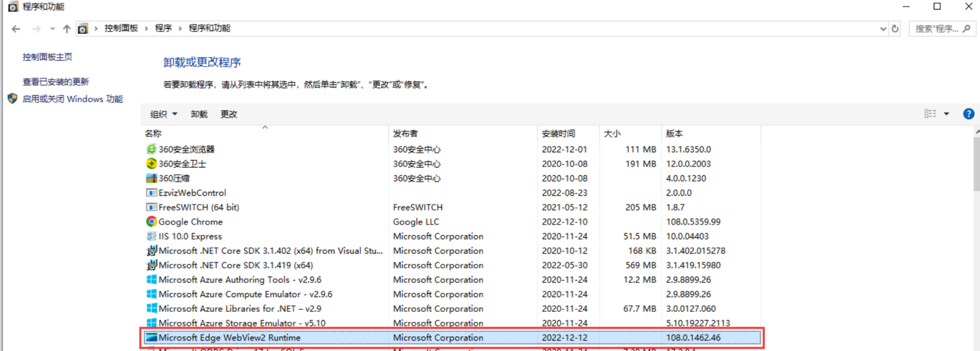Click the .NET Core SDK 3.1.402 icon
This screenshot has height=351, width=980.
[151, 251]
